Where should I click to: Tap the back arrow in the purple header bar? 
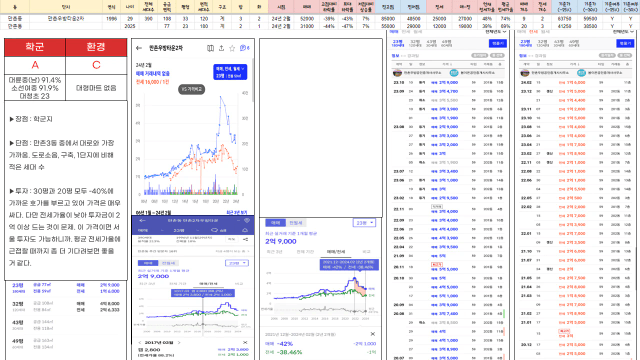(142, 220)
